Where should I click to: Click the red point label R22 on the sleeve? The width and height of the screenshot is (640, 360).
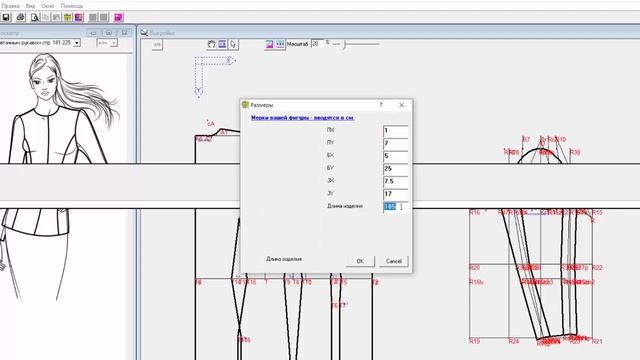tap(597, 268)
